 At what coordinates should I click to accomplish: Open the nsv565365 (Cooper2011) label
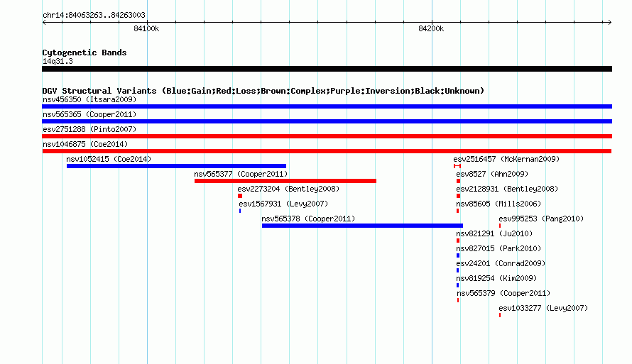click(89, 114)
